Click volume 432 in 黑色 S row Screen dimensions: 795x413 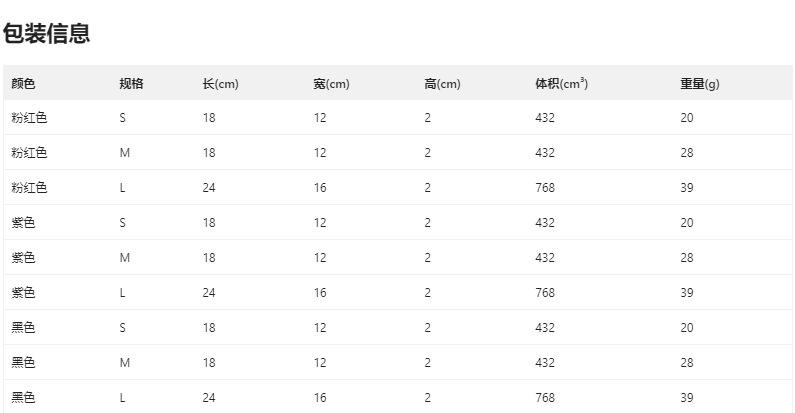click(545, 327)
